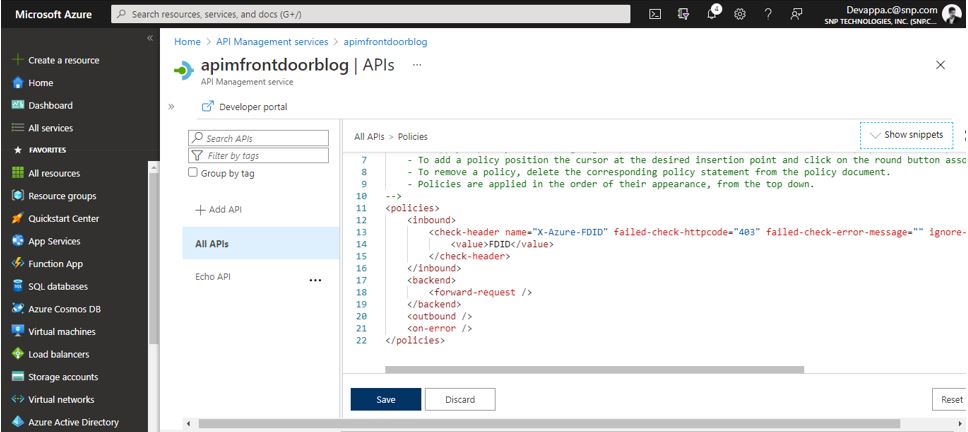Select All APIs in the API list
This screenshot has width=968, height=432.
click(261, 243)
